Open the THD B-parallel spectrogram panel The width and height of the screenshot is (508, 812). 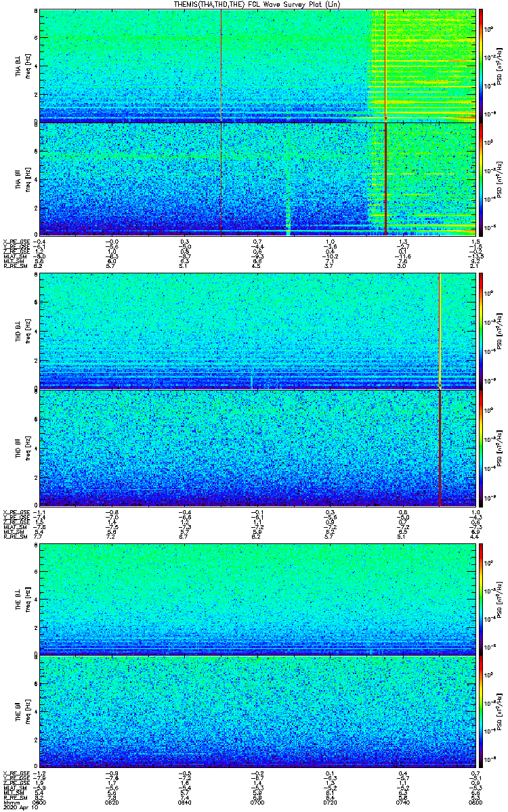(257, 448)
